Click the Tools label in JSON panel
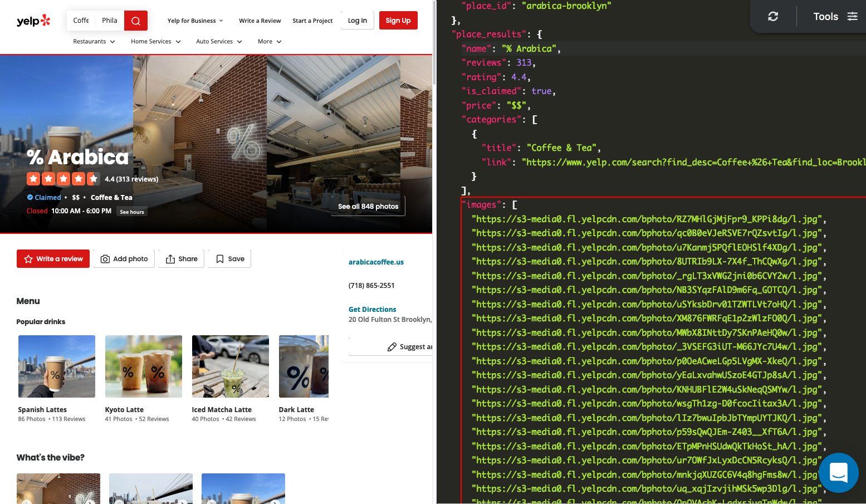This screenshot has width=866, height=504. pos(825,16)
